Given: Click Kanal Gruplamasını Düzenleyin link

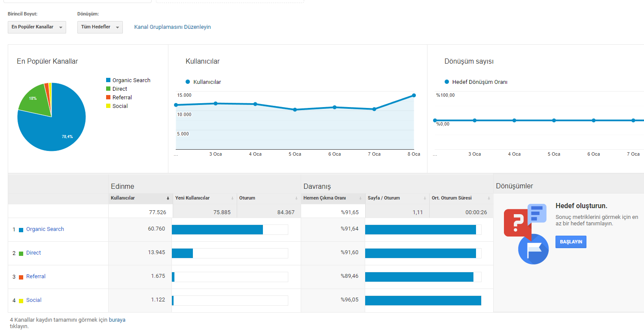Looking at the screenshot, I should 173,27.
